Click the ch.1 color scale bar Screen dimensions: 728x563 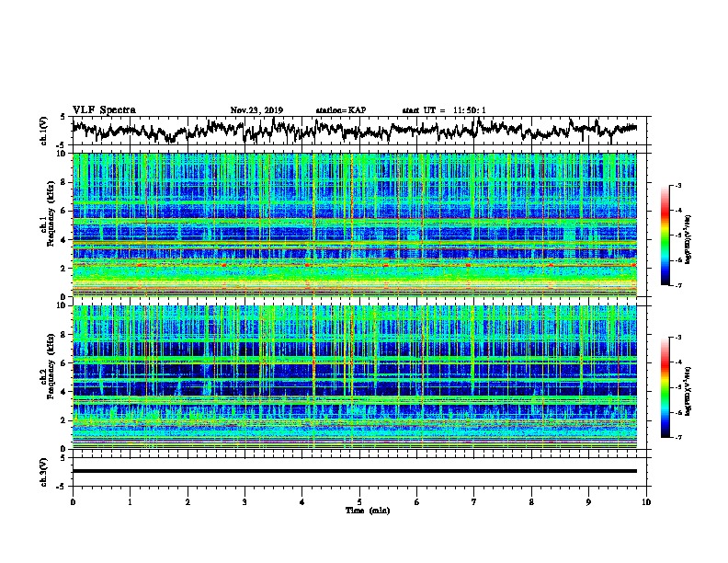[665, 236]
